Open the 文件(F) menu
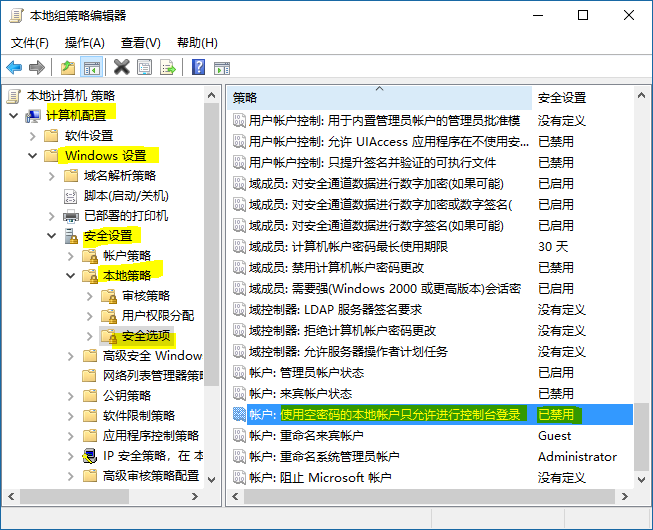 click(x=30, y=42)
